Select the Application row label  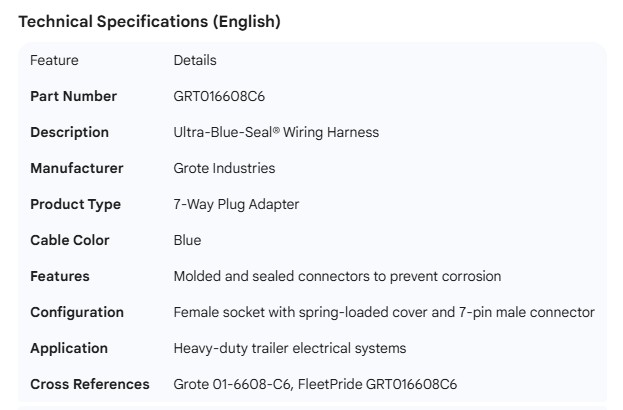point(69,348)
